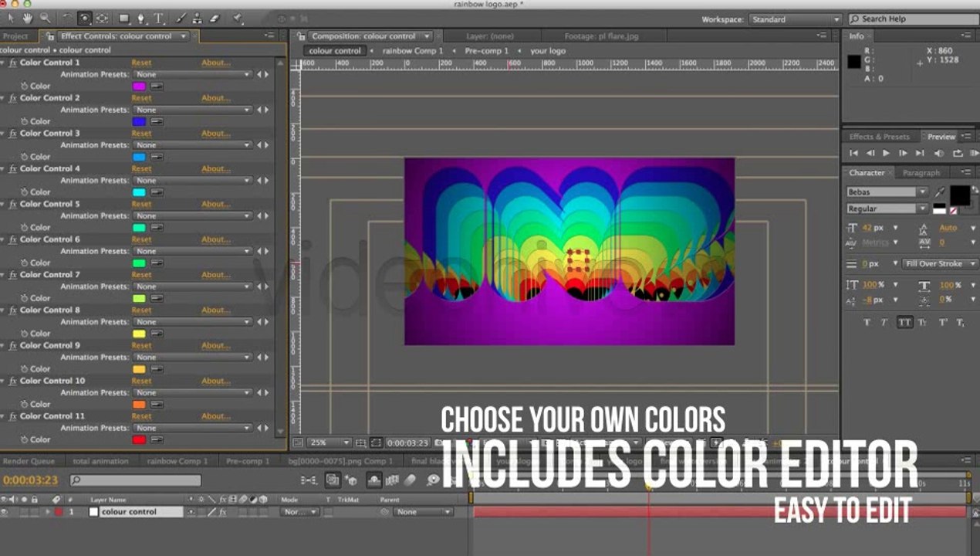
Task: Click the Color Control 11 eyedropper
Action: [x=157, y=440]
